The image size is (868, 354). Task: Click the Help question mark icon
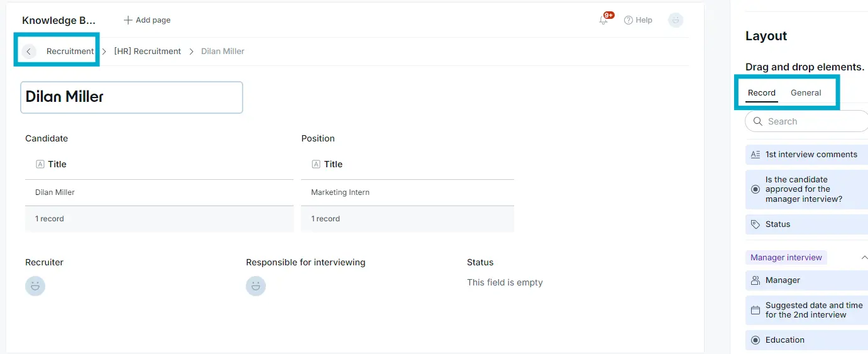(628, 20)
